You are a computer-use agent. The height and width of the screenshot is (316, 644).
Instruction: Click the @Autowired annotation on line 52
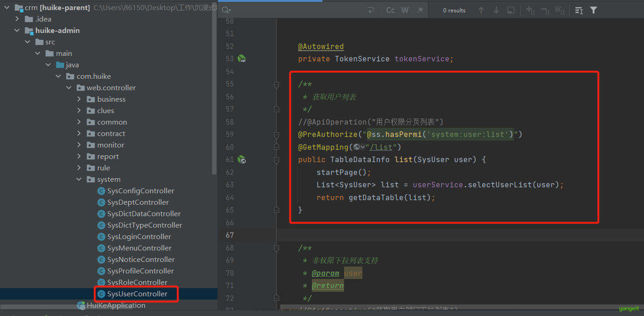coord(321,46)
